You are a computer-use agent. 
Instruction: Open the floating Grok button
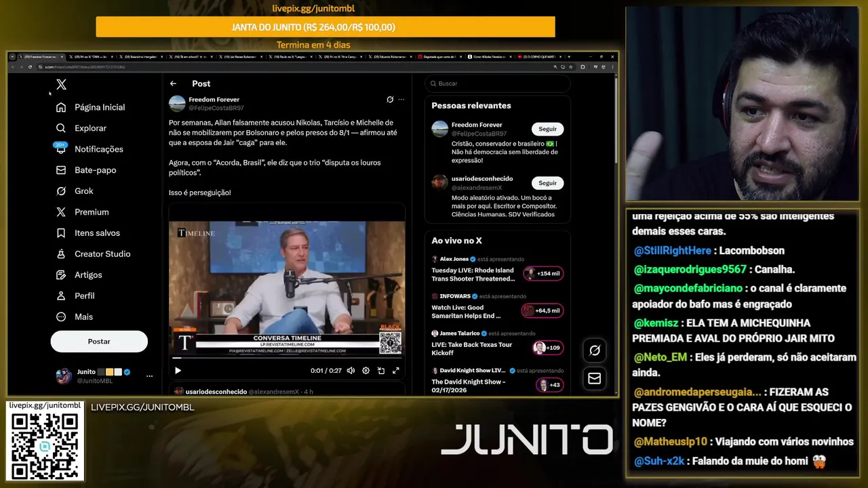tap(595, 350)
